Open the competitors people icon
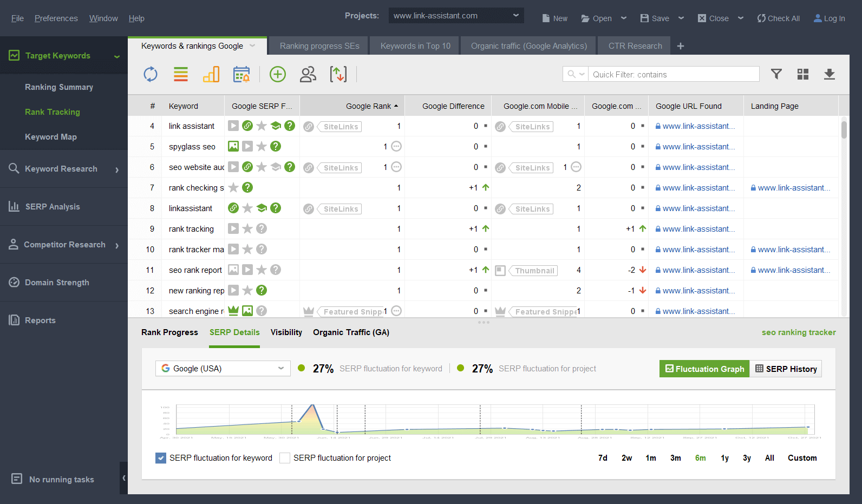The width and height of the screenshot is (862, 504). click(x=308, y=74)
